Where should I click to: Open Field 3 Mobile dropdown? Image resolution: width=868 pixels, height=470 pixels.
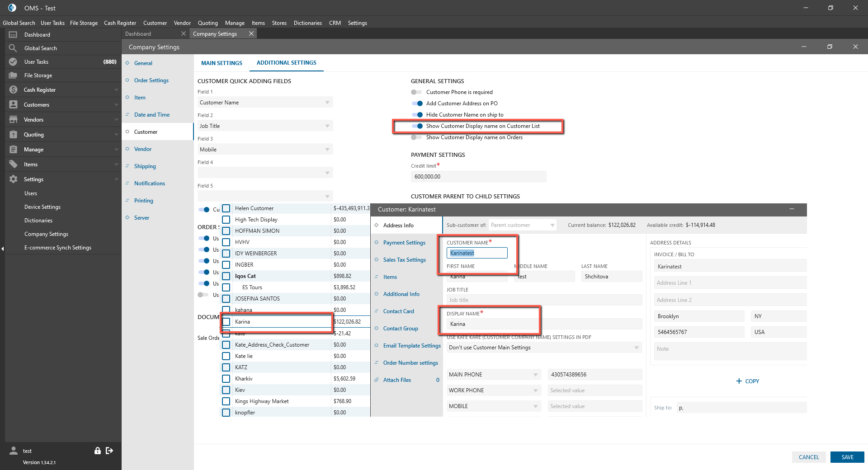click(265, 150)
